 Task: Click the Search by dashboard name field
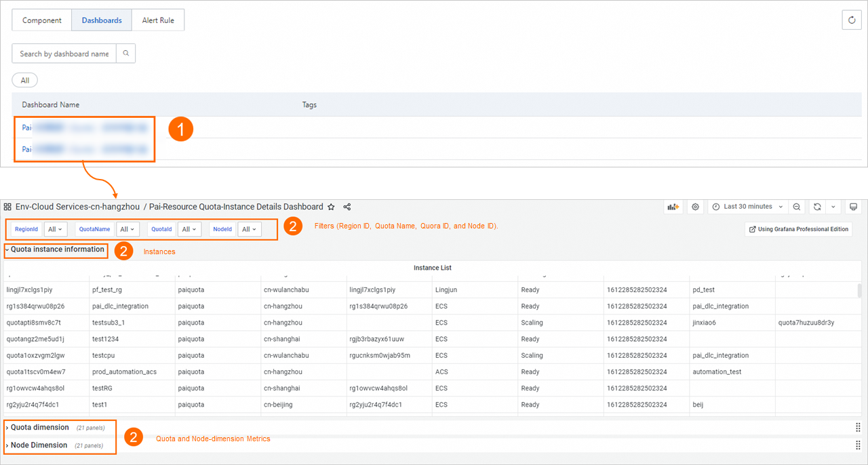click(x=64, y=54)
